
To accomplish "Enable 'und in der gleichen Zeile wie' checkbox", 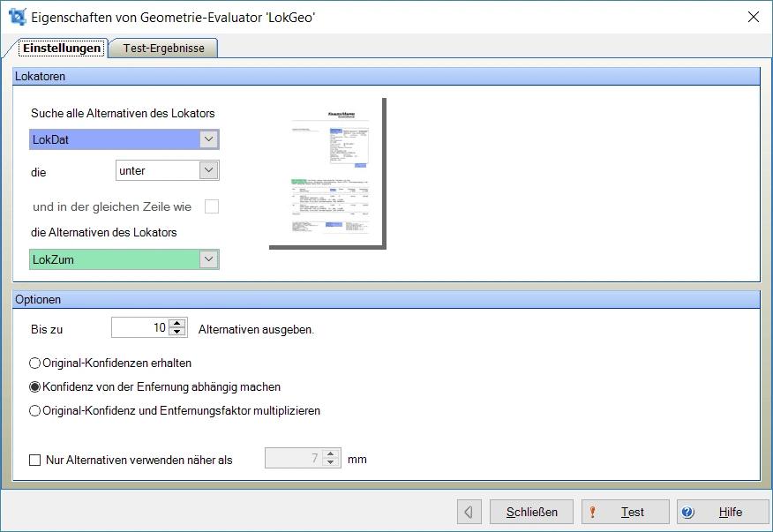I will click(212, 207).
